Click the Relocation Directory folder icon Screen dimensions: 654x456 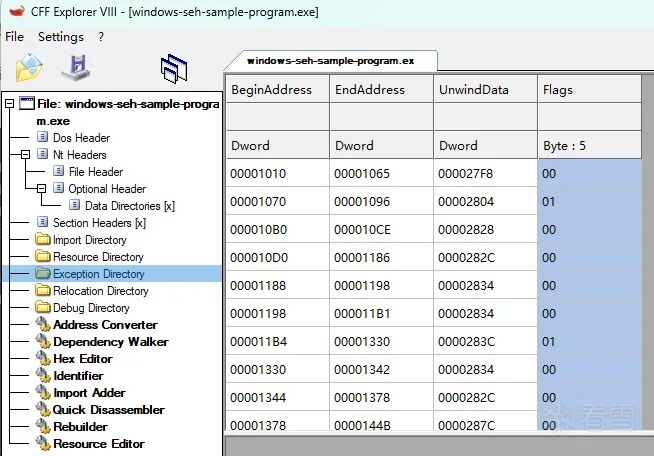(43, 290)
